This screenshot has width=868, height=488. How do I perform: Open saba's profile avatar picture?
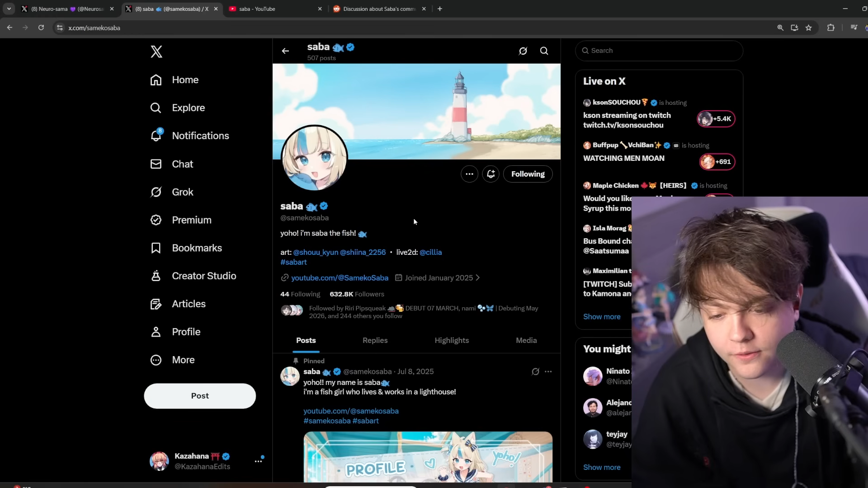[x=315, y=158]
